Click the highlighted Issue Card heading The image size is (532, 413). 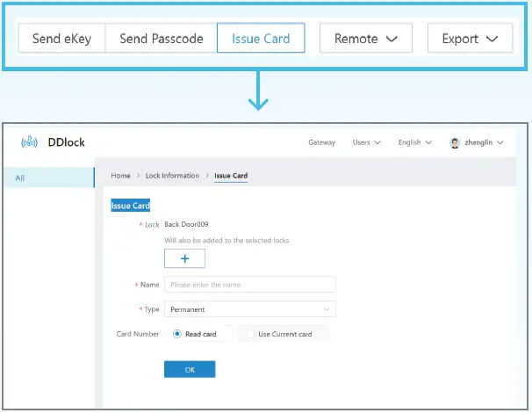(130, 206)
